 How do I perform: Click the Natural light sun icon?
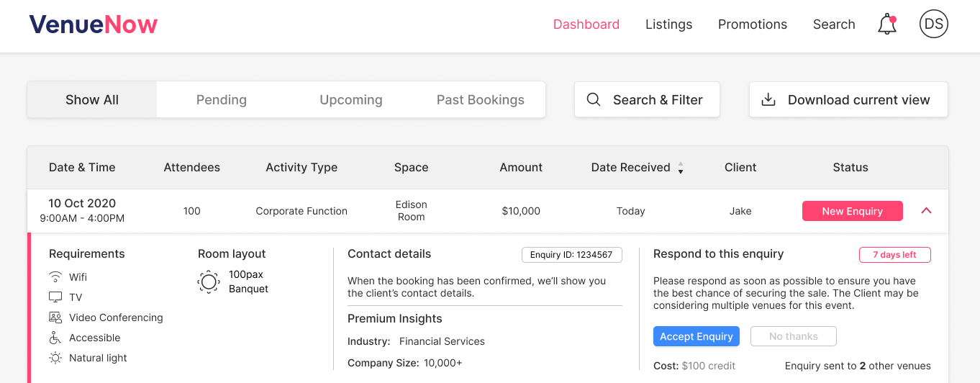pos(55,358)
